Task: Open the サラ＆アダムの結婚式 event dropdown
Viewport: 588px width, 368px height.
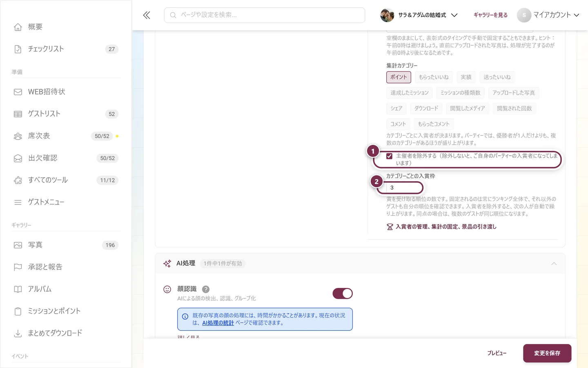Action: point(419,15)
